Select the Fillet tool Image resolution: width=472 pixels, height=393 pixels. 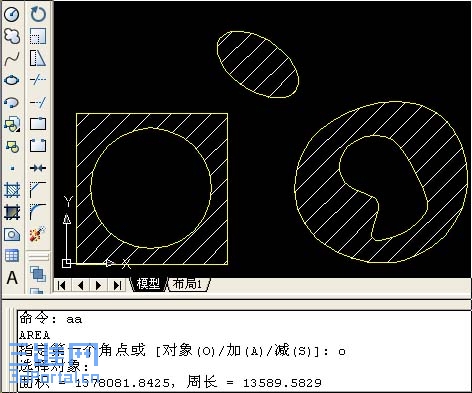38,212
